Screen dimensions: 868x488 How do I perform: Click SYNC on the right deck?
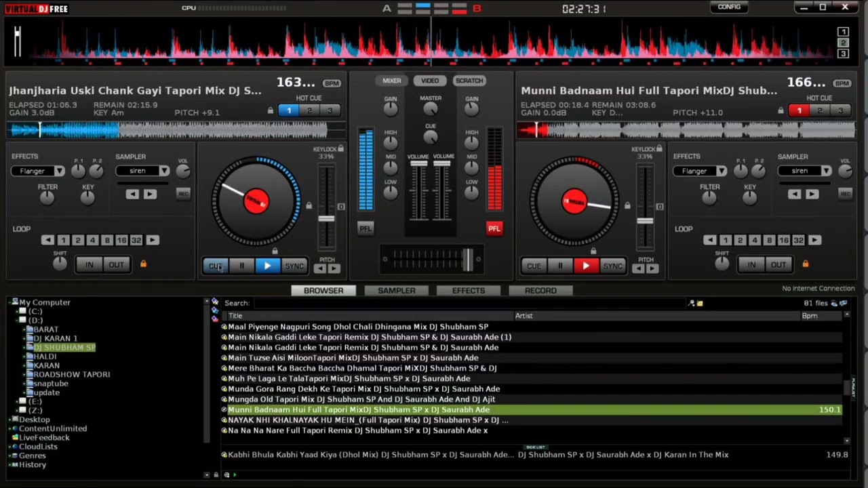click(613, 266)
